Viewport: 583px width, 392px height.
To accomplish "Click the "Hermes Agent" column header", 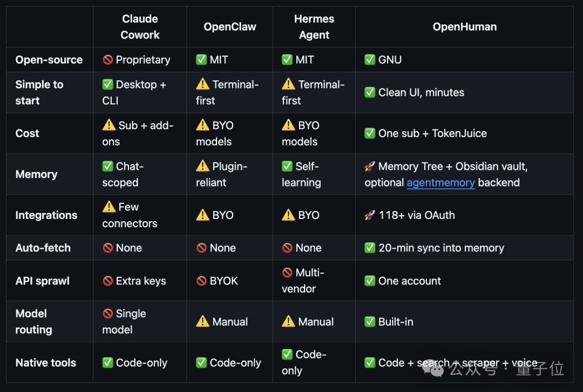I will [314, 27].
